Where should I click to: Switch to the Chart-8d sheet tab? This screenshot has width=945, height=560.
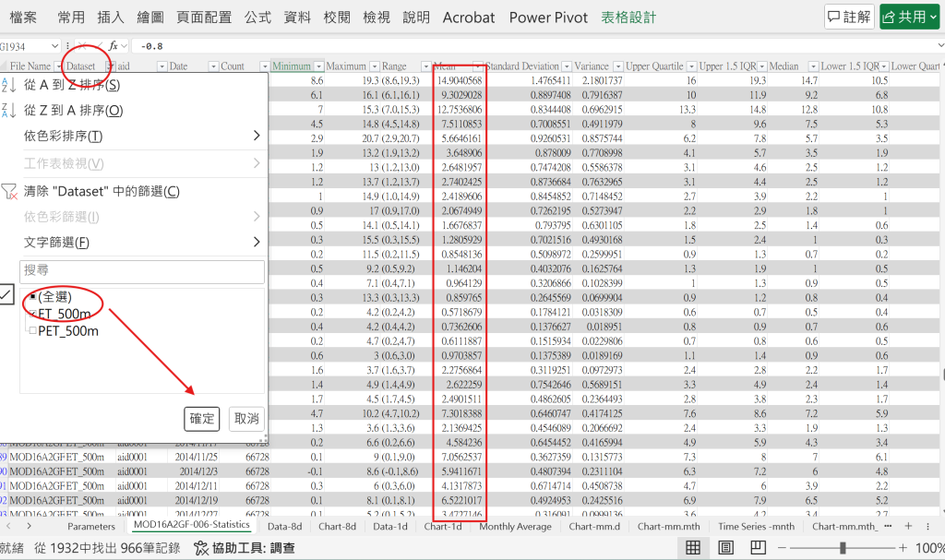338,526
